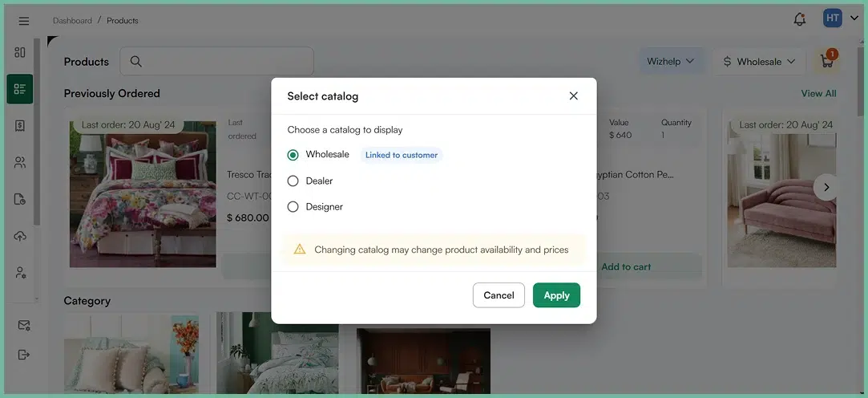Select the Wholesale catalog radio button
Image resolution: width=868 pixels, height=398 pixels.
(x=293, y=155)
